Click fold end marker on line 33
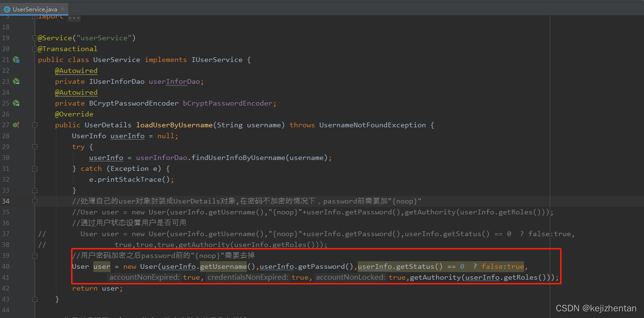Screen dimensions: 644x318 tap(35, 190)
